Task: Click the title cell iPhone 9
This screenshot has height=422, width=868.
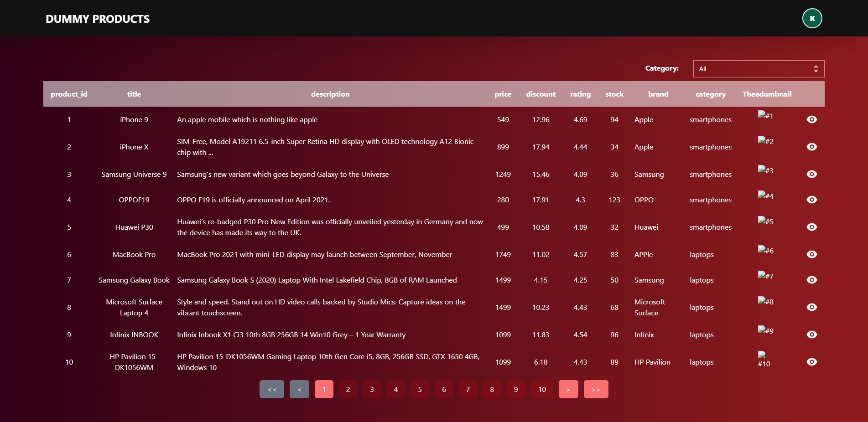Action: tap(134, 119)
